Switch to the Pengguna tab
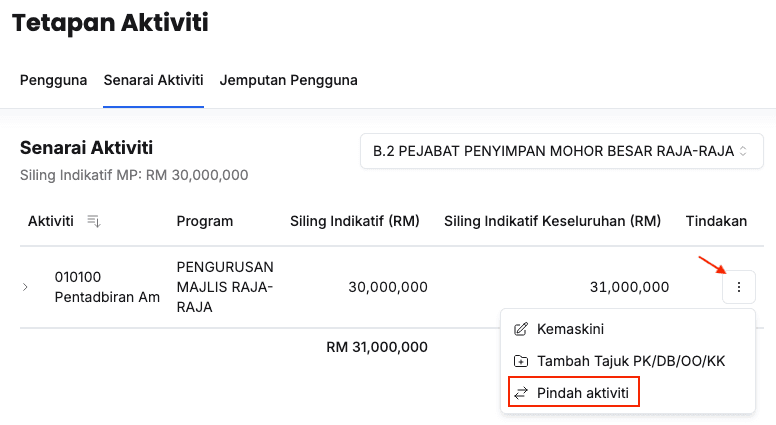776x425 pixels. [54, 80]
